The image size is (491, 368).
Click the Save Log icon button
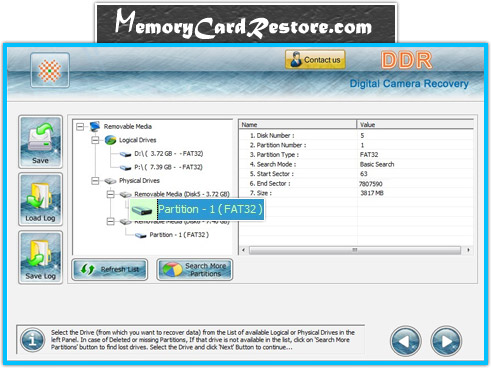(40, 257)
